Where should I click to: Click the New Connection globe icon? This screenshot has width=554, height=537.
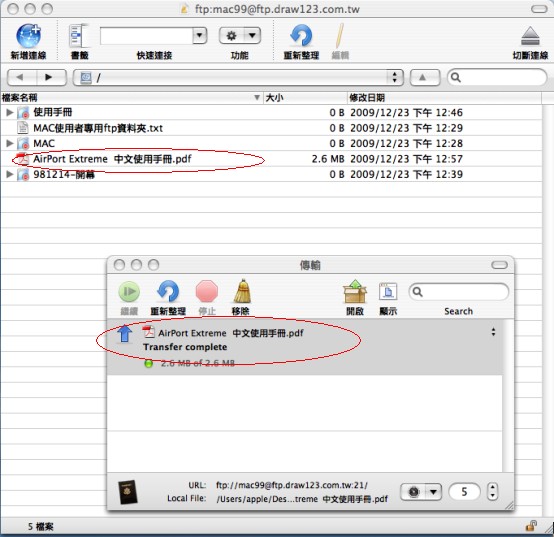coord(29,36)
